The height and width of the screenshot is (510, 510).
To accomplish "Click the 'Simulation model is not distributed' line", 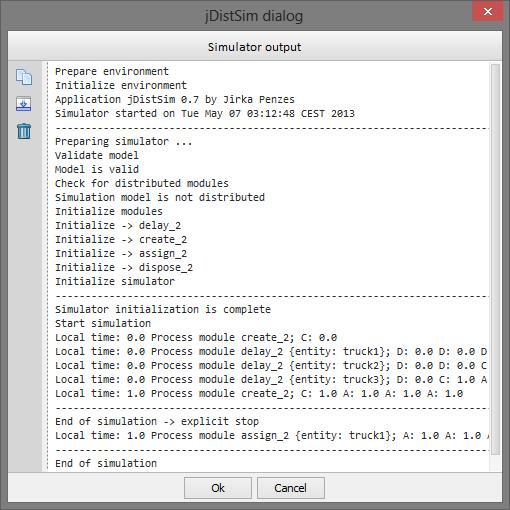I will point(160,197).
